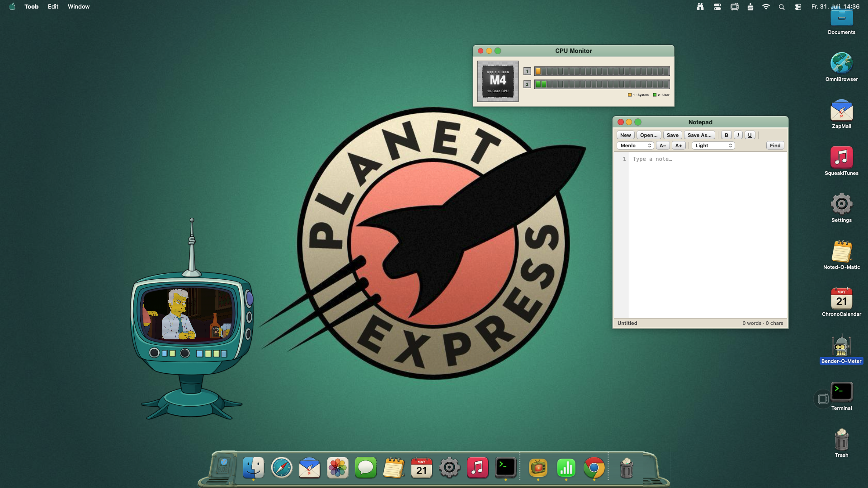868x488 pixels.
Task: Click the Notepad window title bar
Action: 700,122
